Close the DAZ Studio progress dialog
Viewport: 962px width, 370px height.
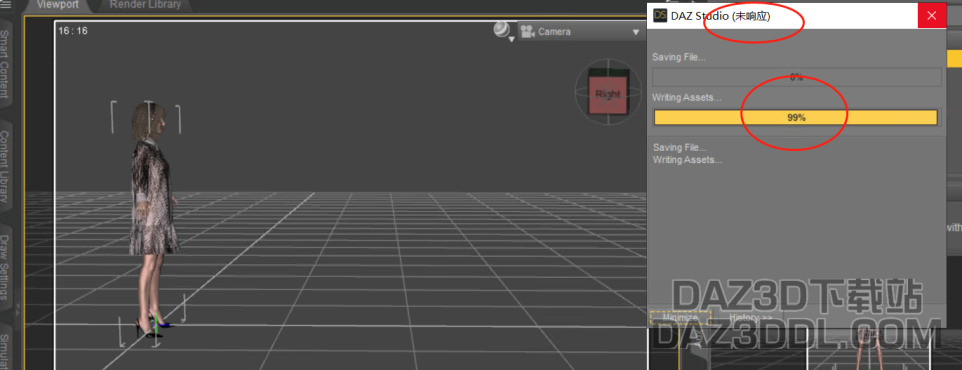point(931,15)
